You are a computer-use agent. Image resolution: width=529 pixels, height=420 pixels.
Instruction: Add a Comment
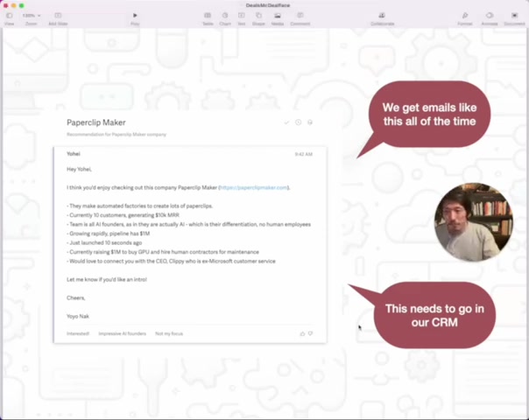pyautogui.click(x=300, y=18)
